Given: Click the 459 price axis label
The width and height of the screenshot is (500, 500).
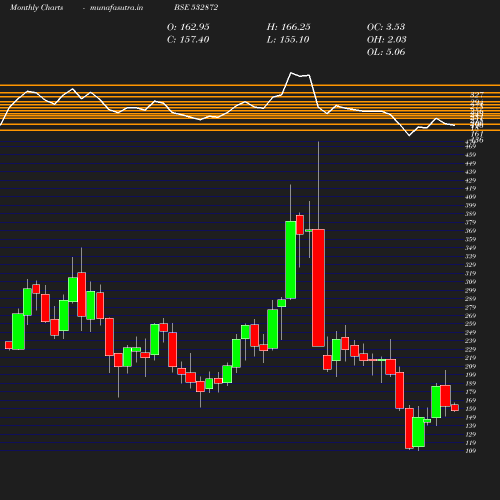Looking at the screenshot, I should 470,155.
